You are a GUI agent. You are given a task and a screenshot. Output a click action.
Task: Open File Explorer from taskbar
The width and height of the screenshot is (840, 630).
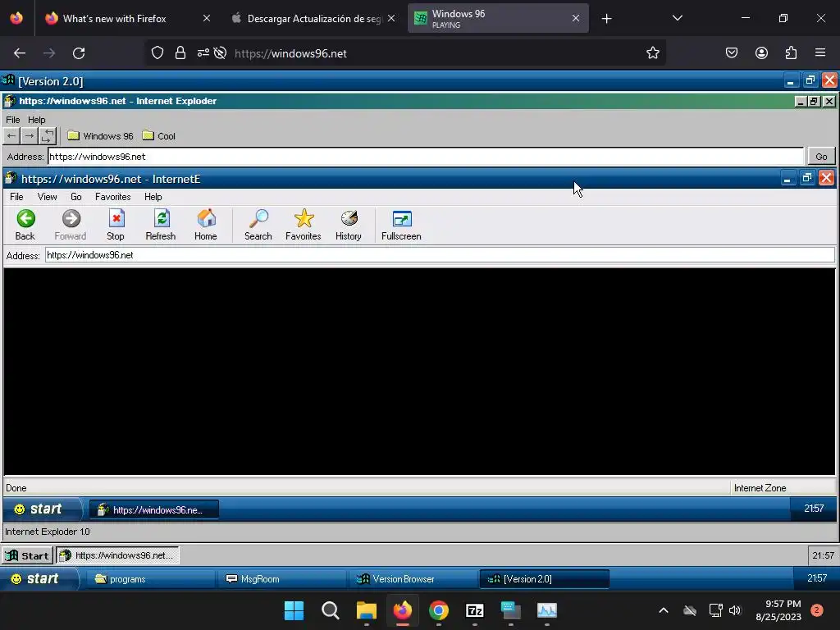pyautogui.click(x=367, y=610)
